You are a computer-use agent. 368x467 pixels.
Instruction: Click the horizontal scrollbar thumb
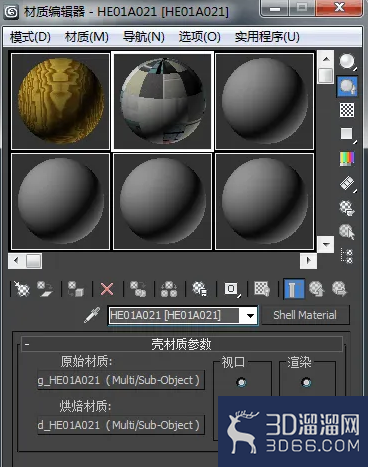tap(34, 261)
